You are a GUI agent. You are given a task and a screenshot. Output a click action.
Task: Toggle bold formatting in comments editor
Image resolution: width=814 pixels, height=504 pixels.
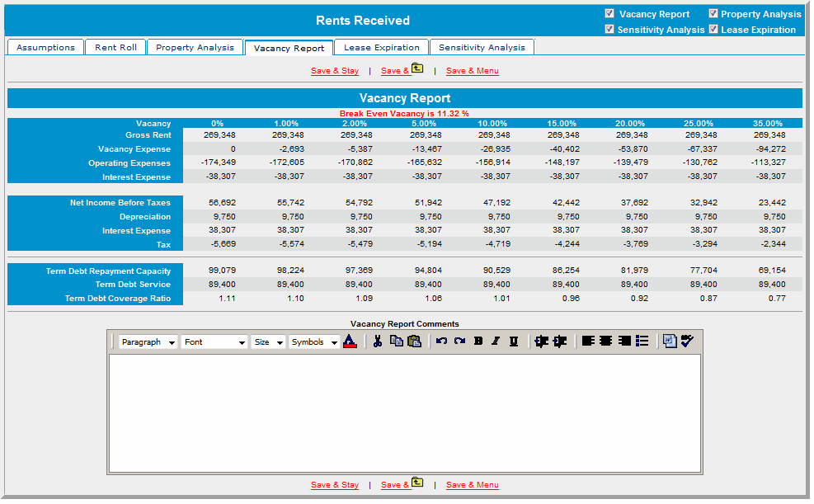478,341
